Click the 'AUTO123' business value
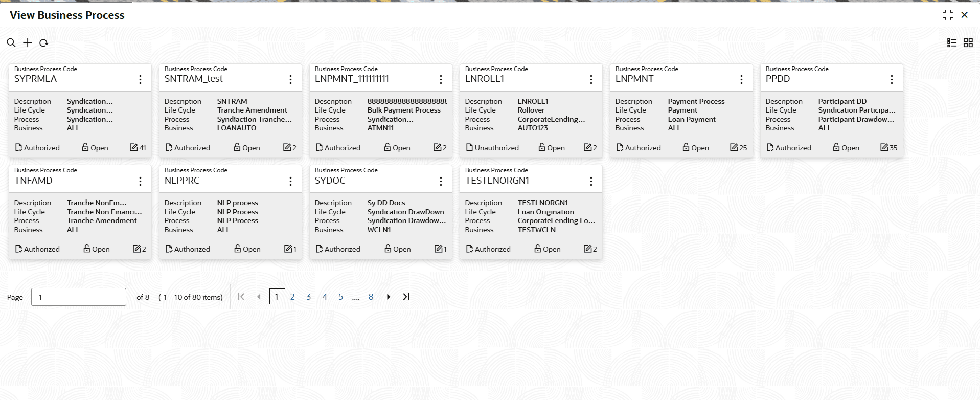 click(x=533, y=128)
